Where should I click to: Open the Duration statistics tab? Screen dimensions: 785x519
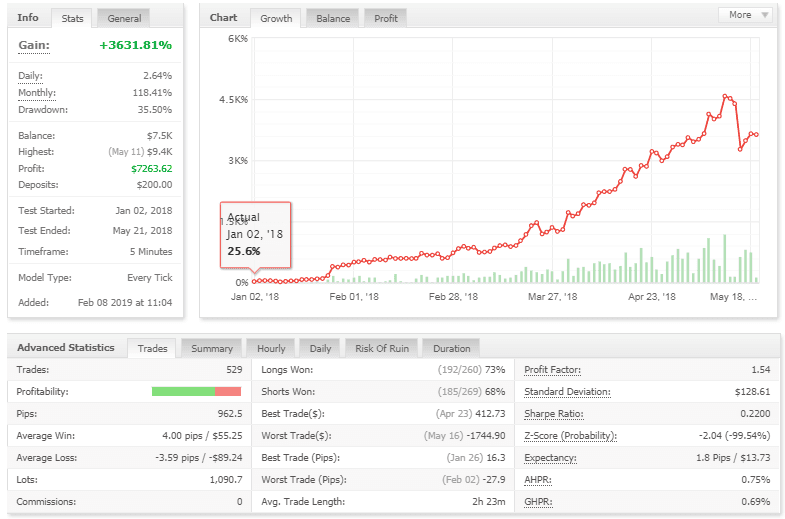[451, 348]
